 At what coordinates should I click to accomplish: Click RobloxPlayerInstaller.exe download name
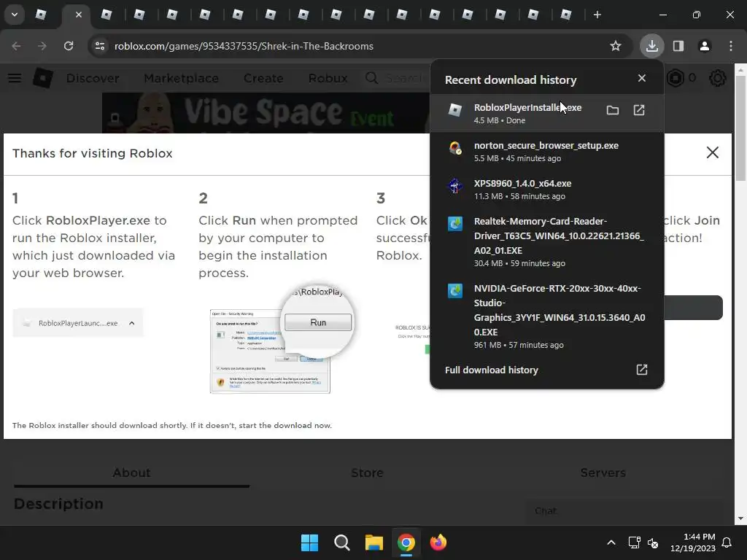[527, 108]
